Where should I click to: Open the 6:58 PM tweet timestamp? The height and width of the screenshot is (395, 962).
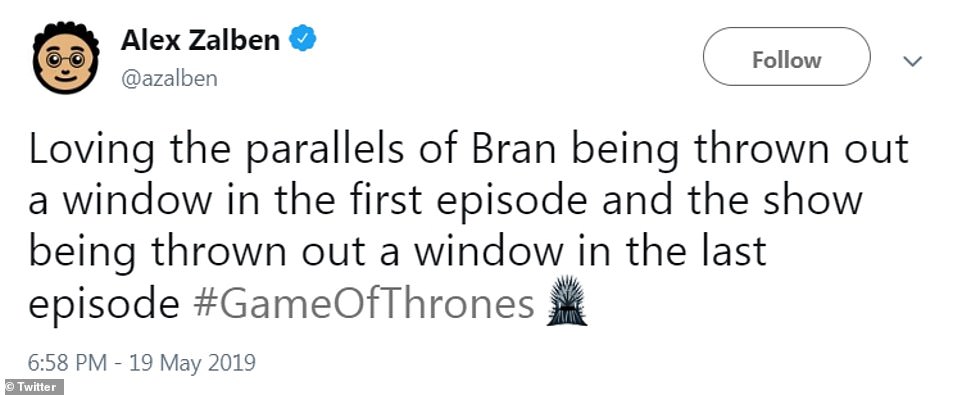(x=68, y=364)
